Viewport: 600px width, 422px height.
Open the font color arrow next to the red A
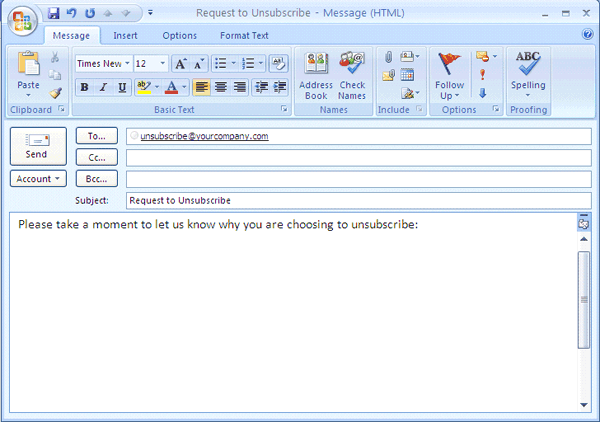185,87
